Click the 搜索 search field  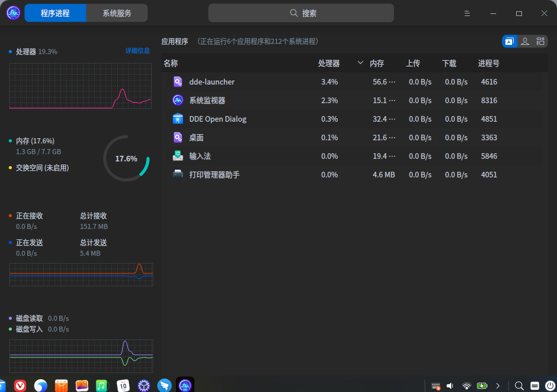click(x=302, y=13)
